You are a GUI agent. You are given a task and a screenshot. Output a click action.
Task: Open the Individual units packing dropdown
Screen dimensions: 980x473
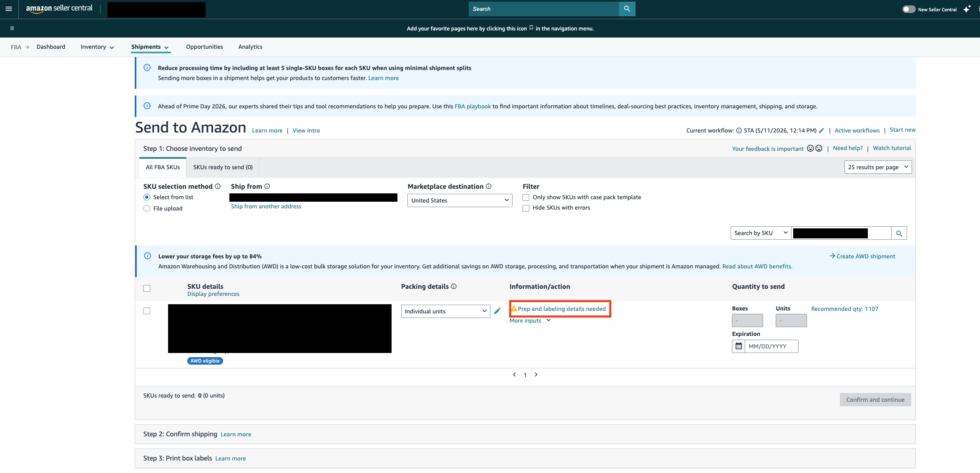tap(445, 311)
